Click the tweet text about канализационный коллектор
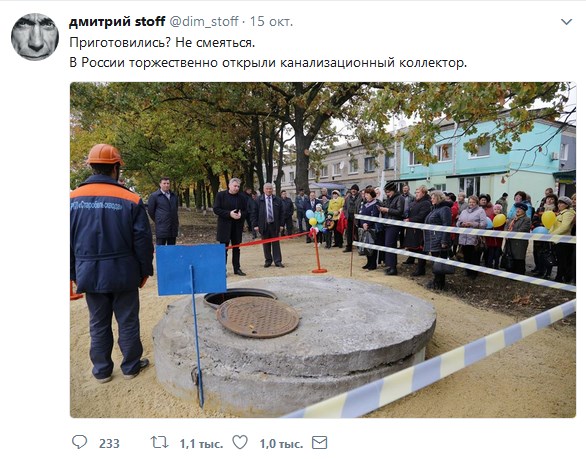 click(268, 62)
